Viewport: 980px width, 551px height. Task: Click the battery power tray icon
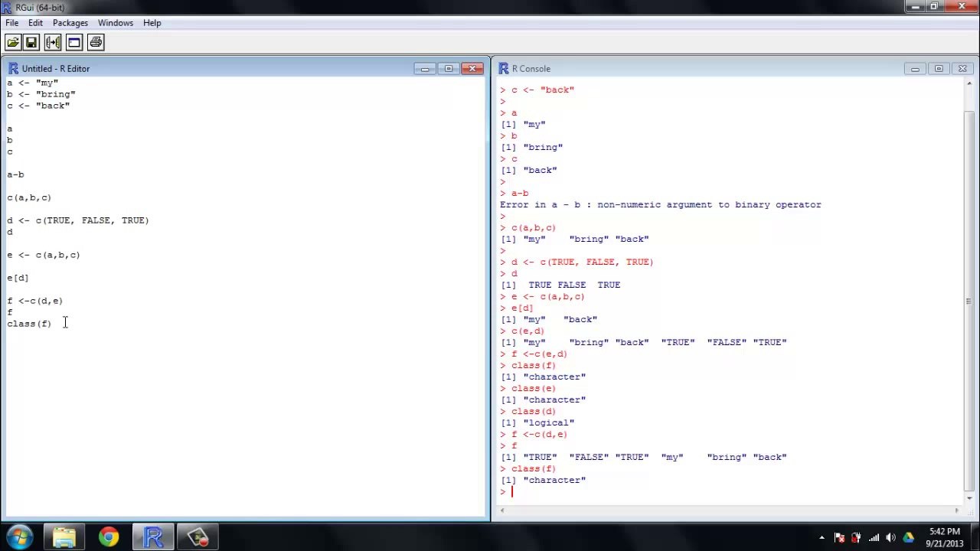[x=856, y=538]
